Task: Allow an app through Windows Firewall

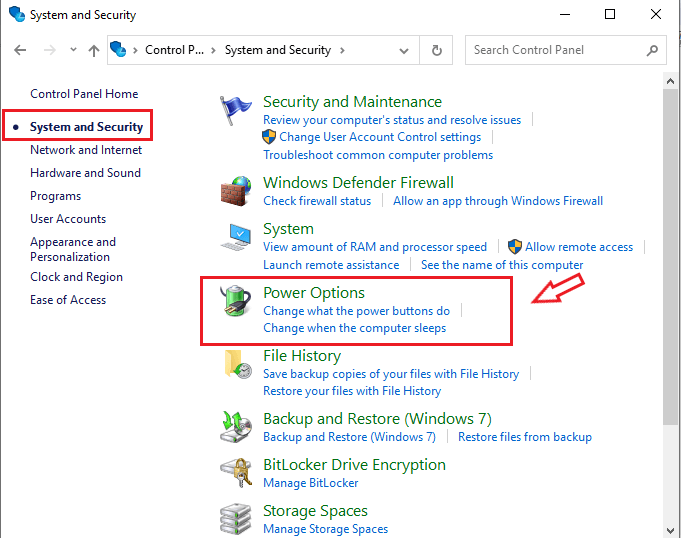Action: pyautogui.click(x=498, y=201)
